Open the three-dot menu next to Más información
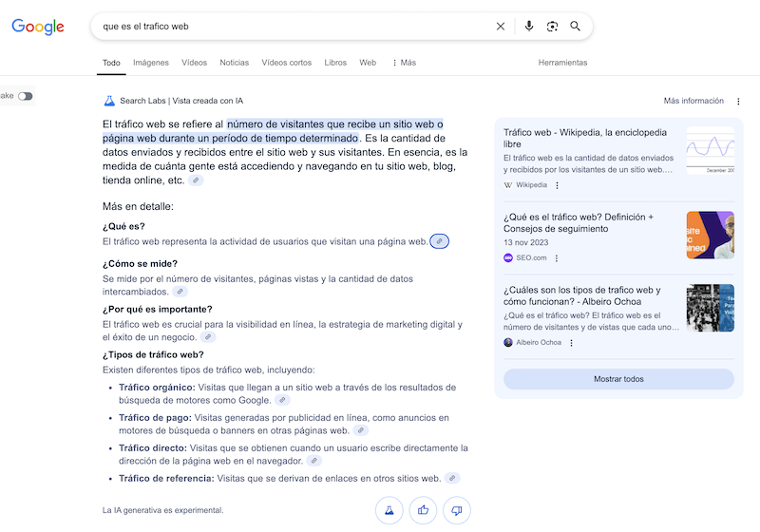Viewport: 760px width, 532px height. click(x=738, y=102)
